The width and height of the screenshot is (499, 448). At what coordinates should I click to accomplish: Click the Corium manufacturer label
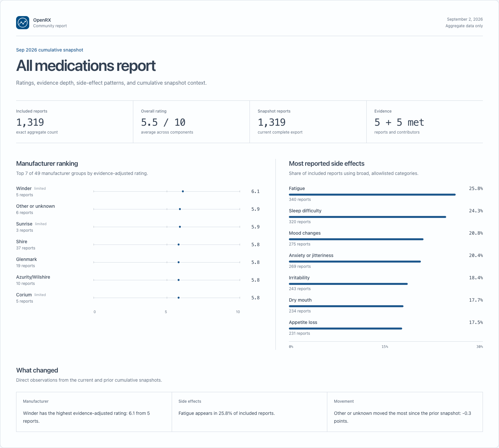(x=24, y=295)
